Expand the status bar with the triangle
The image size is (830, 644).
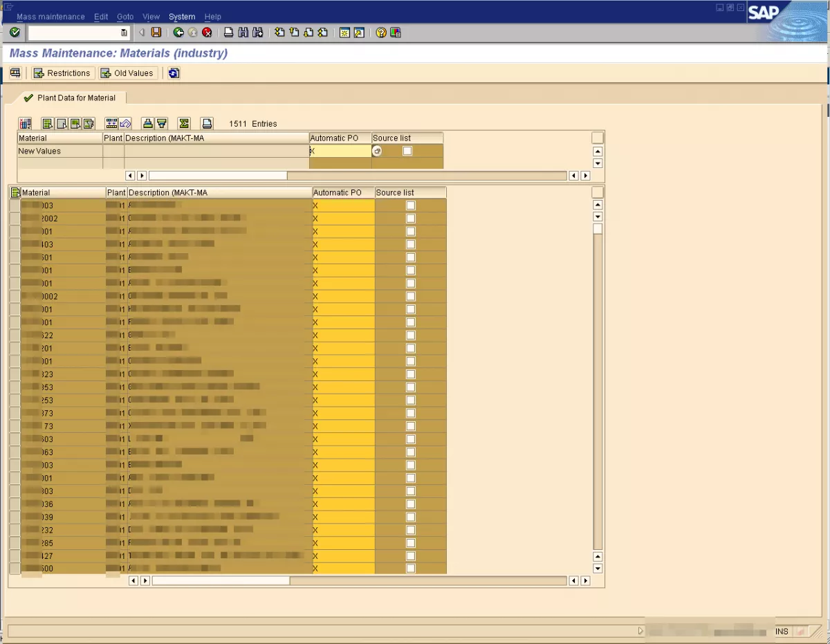pos(640,631)
